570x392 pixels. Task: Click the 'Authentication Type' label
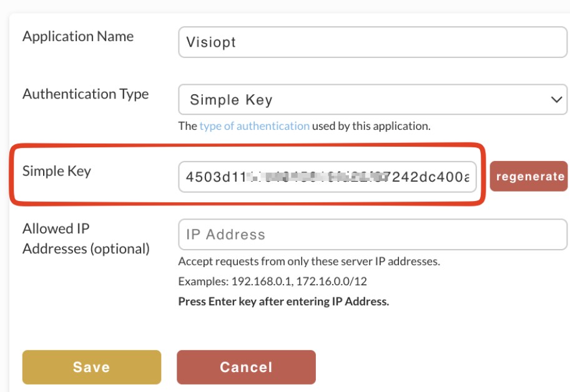86,94
